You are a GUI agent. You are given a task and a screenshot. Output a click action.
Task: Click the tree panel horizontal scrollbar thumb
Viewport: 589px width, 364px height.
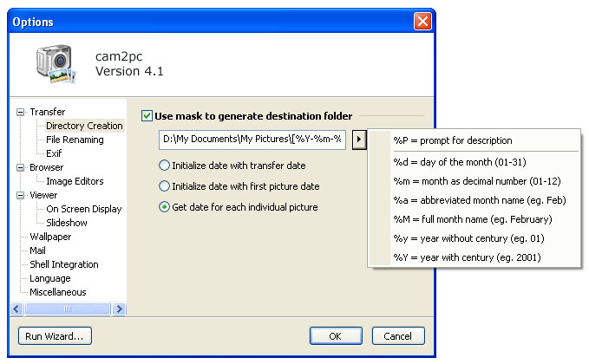pyautogui.click(x=68, y=309)
